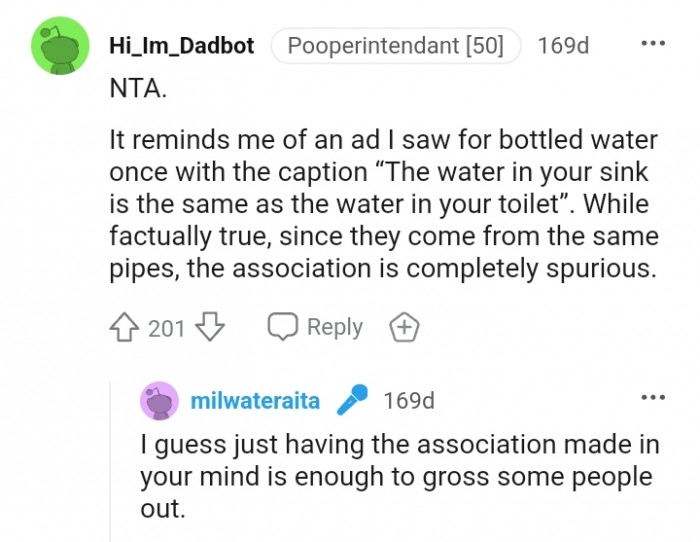Visit the milwateraita username profile

tap(255, 401)
